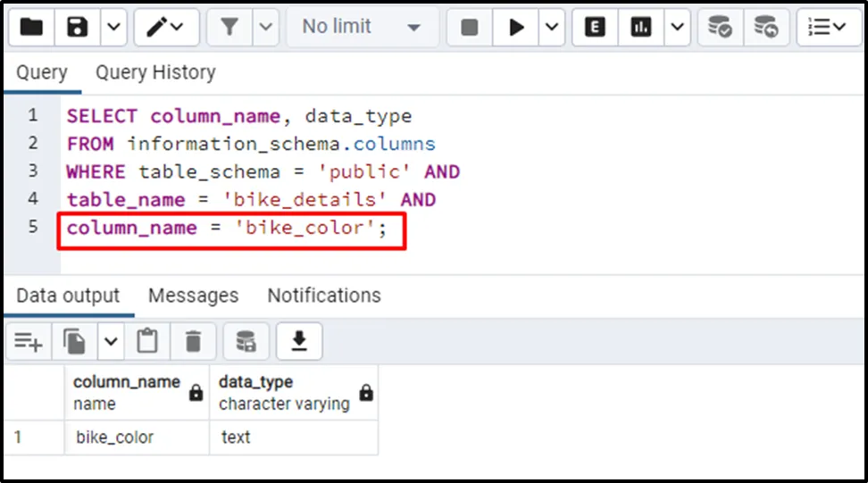This screenshot has height=483, width=868.
Task: Stop the running query
Action: pos(470,28)
